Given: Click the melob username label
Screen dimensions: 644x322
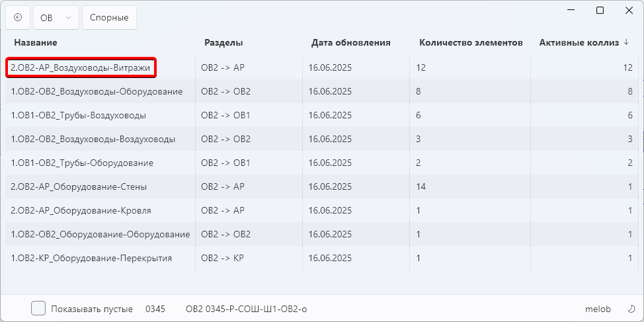Looking at the screenshot, I should coord(598,309).
